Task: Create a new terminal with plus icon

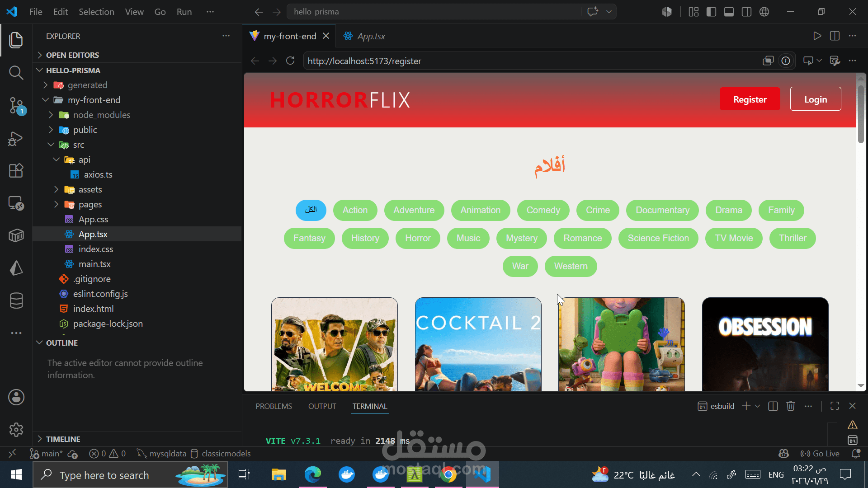Action: click(746, 406)
